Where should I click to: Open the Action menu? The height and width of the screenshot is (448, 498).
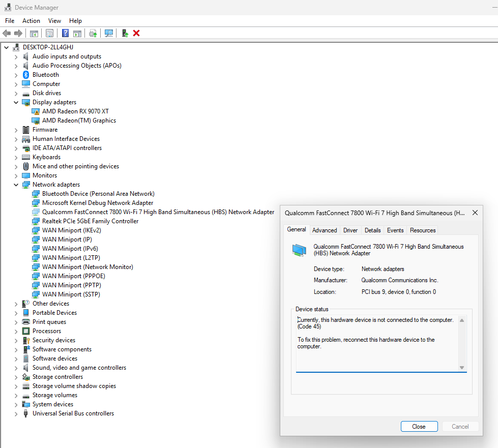tap(31, 21)
